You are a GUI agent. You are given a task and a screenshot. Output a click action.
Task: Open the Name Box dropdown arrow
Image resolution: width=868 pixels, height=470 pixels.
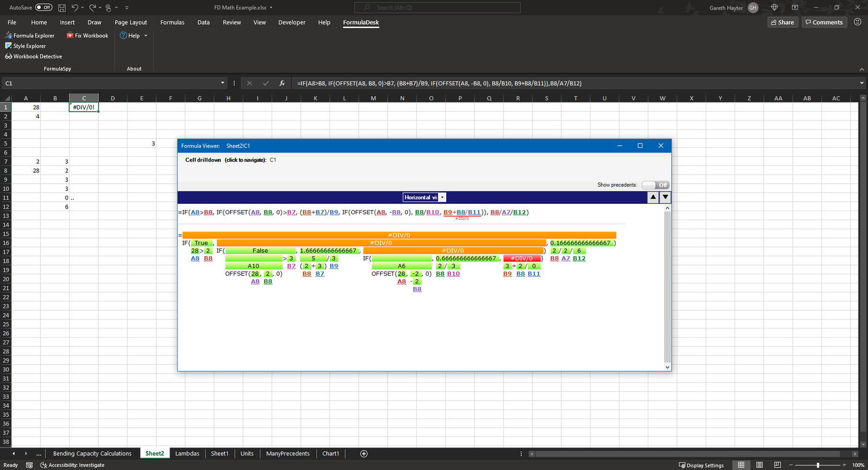[x=222, y=83]
